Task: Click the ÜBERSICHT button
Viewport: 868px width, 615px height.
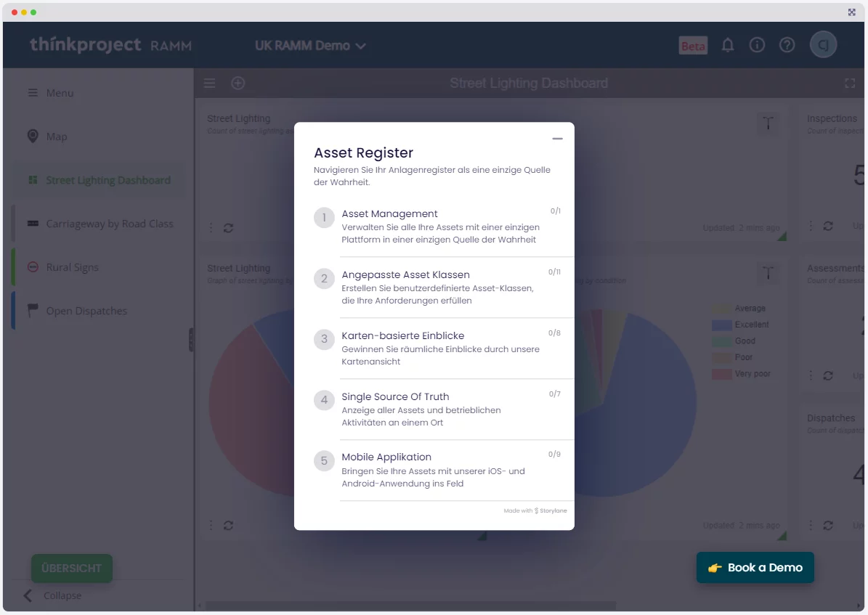Action: click(71, 568)
